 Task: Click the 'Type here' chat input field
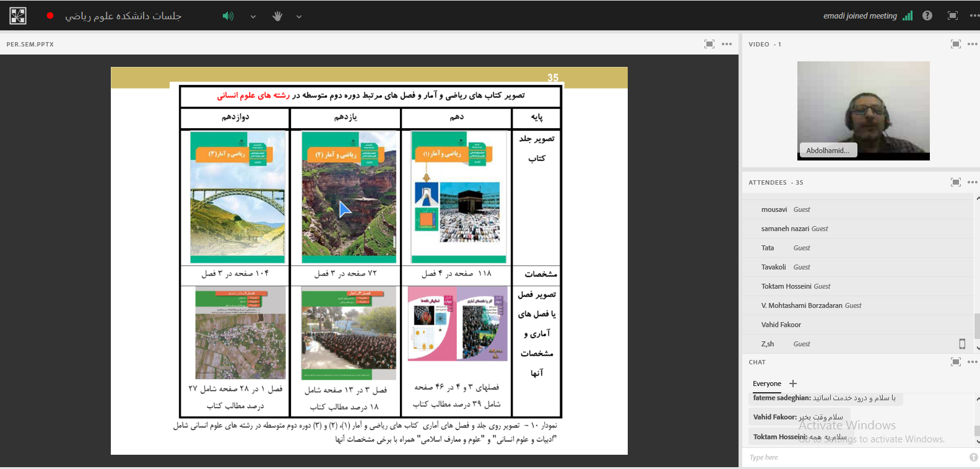854,457
